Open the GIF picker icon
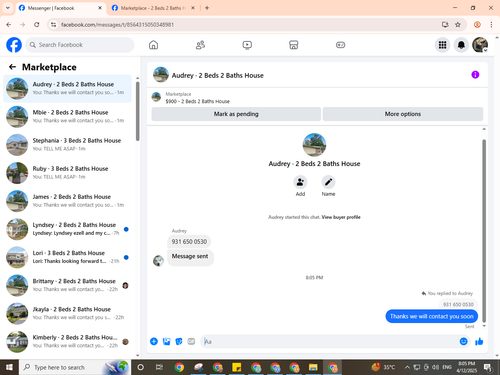Image resolution: width=500 pixels, height=375 pixels. click(x=191, y=341)
